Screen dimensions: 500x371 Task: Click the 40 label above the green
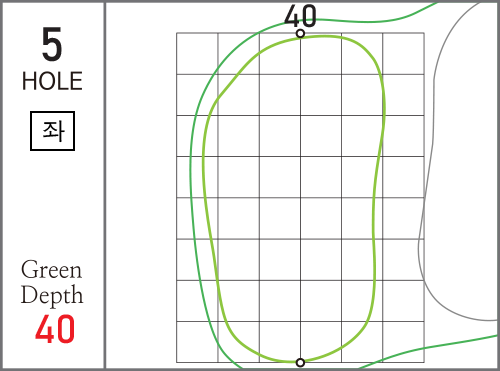(x=300, y=16)
